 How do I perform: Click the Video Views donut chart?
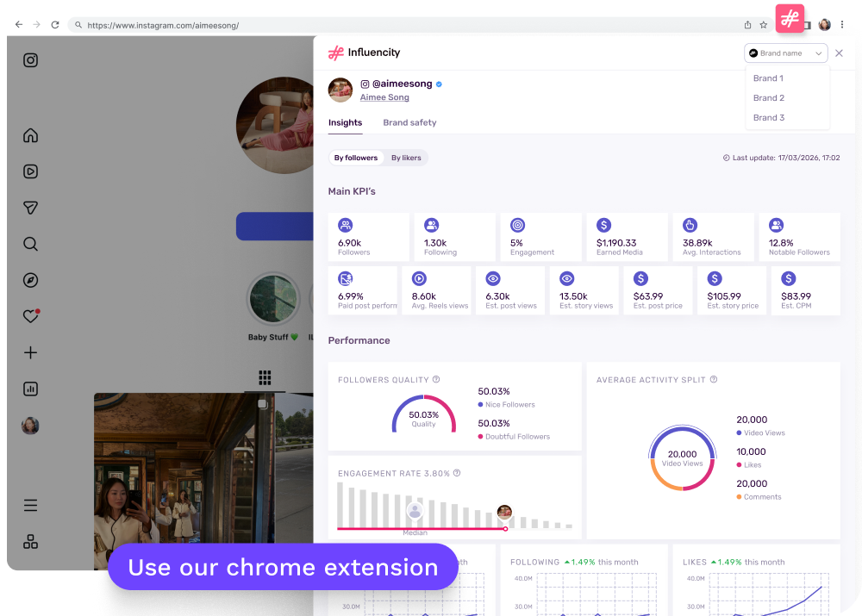[x=682, y=457]
